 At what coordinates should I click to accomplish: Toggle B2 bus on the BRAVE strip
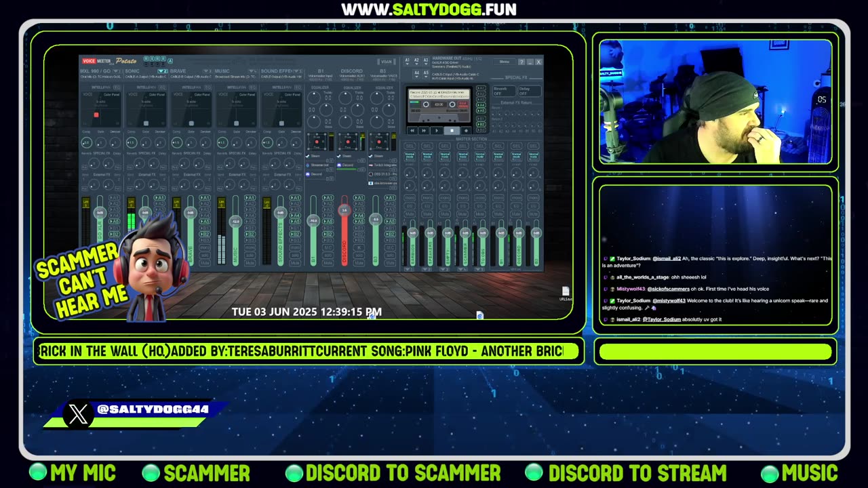coord(205,234)
